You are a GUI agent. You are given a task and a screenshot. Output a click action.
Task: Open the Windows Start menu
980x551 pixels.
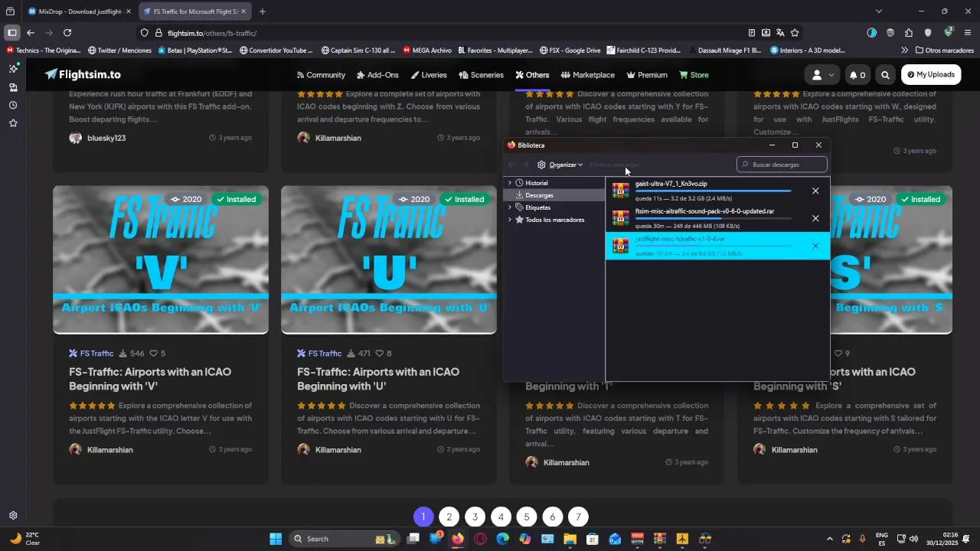tap(276, 539)
